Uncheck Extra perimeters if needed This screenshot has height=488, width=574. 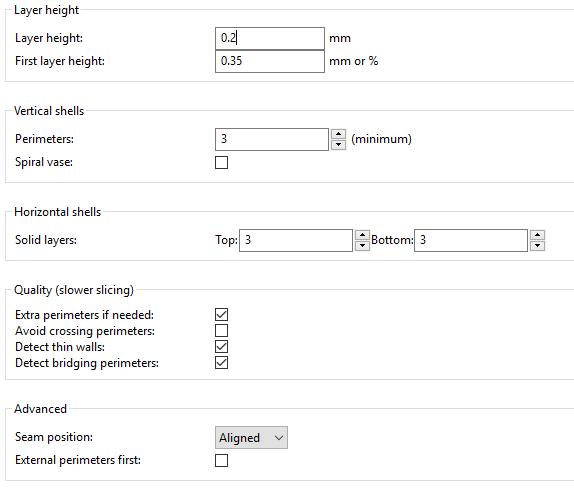(221, 314)
